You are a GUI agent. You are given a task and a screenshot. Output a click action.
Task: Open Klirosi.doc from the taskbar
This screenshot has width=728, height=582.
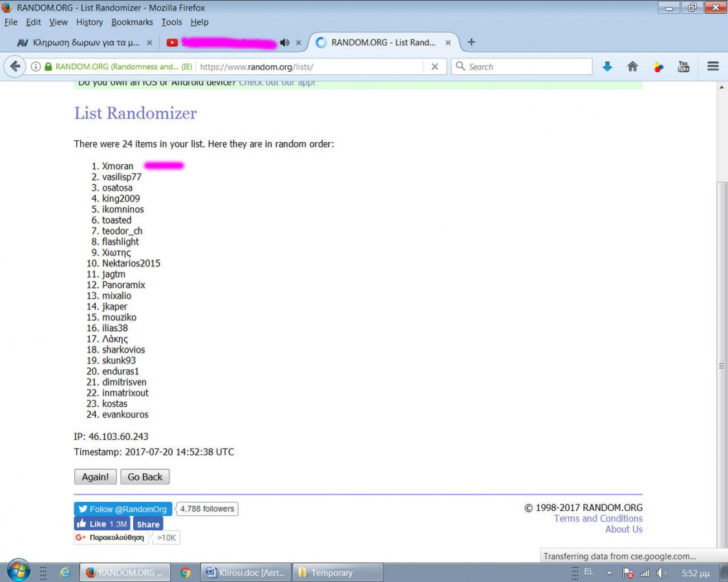[246, 573]
